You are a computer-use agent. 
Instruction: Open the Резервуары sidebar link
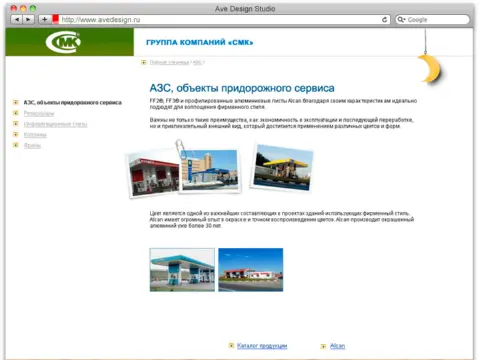tap(39, 113)
